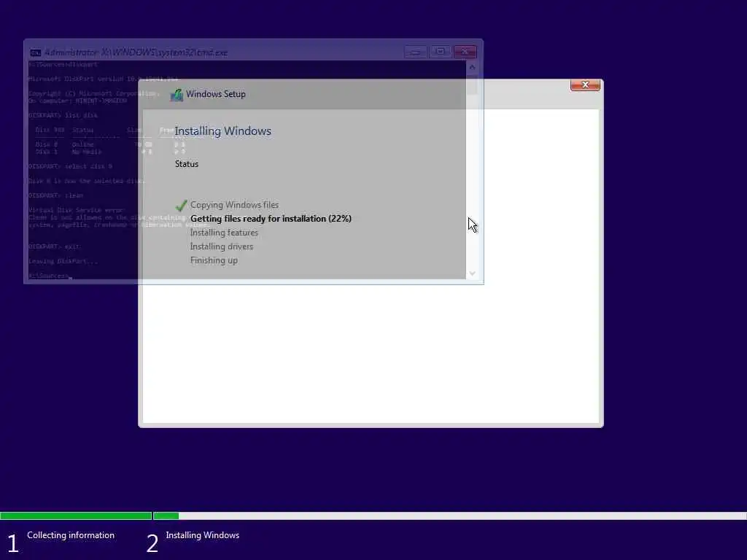Click the green checkmark beside Copying Windows files
Viewport: 747px width, 560px height.
tap(181, 205)
